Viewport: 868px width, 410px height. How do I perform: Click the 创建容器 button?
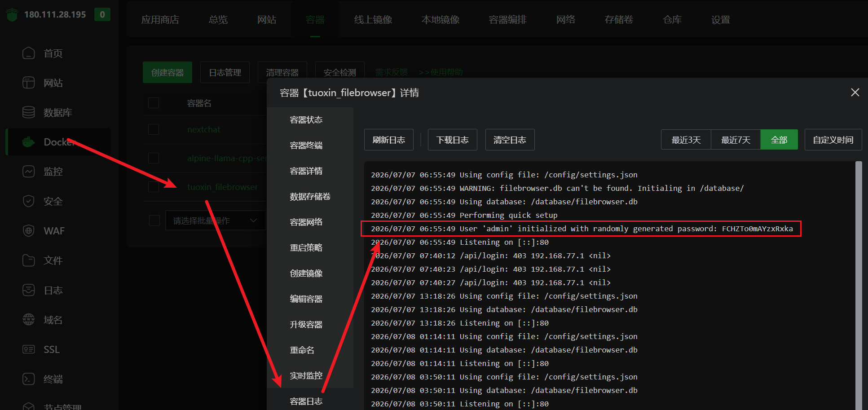click(x=167, y=72)
